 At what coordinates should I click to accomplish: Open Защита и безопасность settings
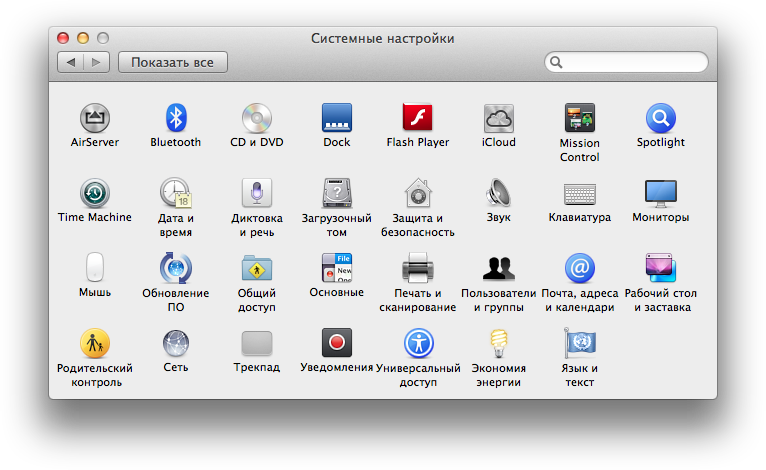418,193
